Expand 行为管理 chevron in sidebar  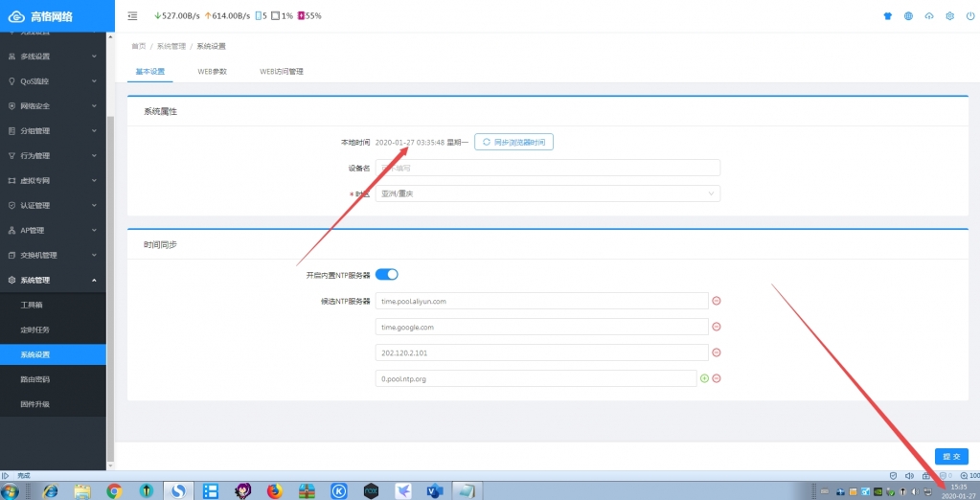tap(94, 155)
